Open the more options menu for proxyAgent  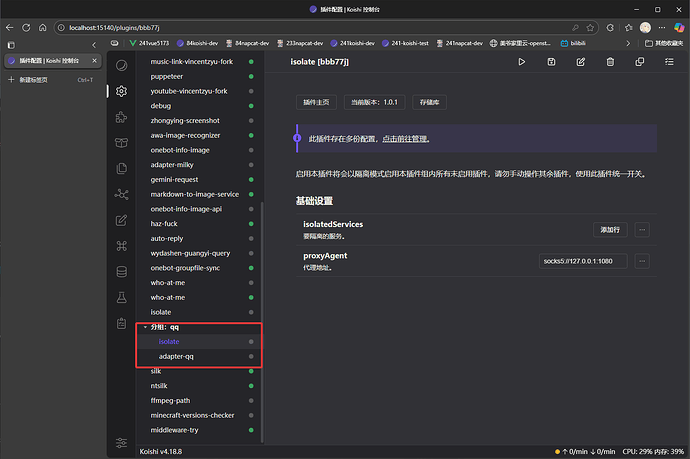(642, 261)
